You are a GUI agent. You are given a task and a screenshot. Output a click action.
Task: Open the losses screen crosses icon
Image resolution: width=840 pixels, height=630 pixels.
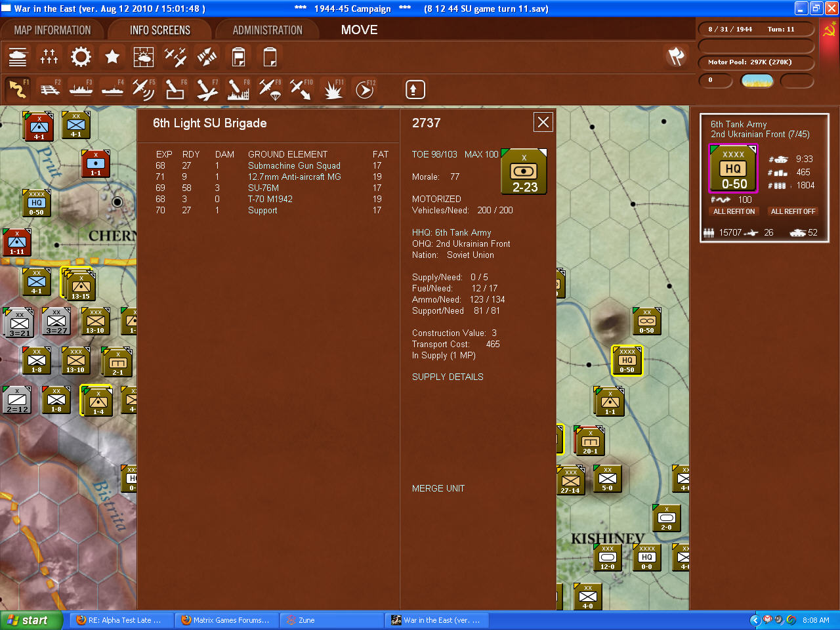coord(49,57)
